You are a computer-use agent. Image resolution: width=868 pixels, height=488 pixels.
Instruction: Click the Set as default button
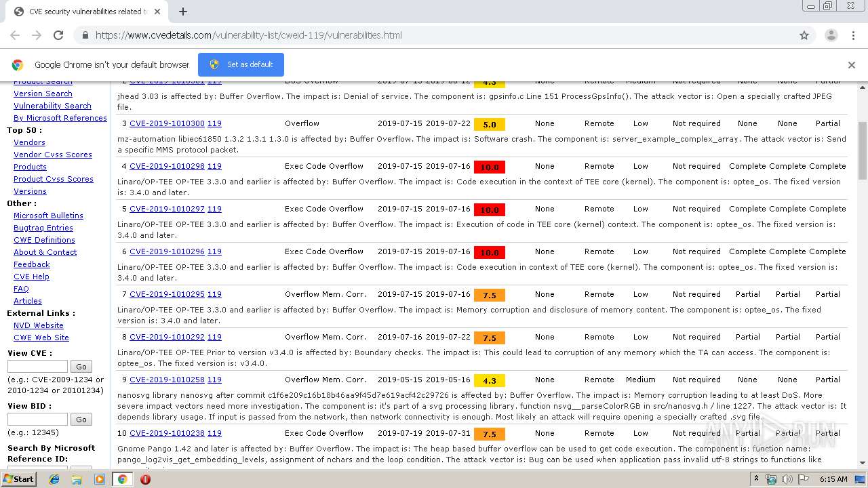(241, 64)
